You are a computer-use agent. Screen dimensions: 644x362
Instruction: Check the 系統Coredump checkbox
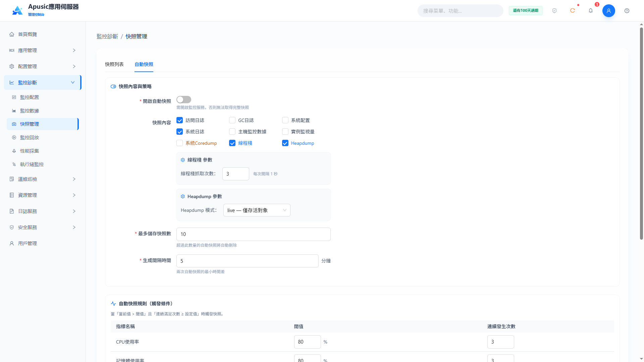pos(180,143)
